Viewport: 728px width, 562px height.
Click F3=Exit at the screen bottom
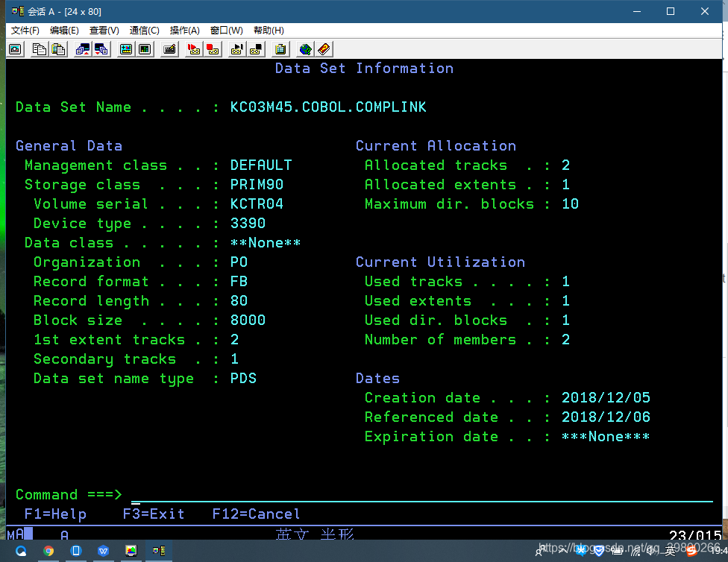pos(153,514)
